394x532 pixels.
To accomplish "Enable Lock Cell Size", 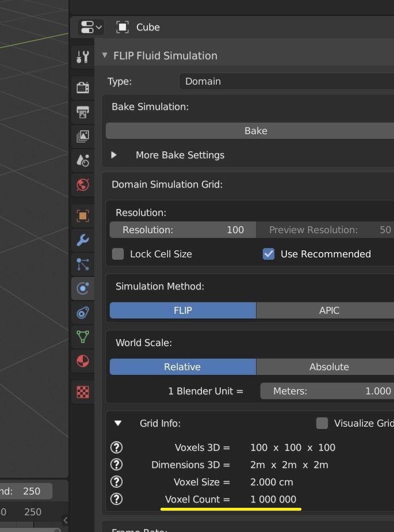I will coord(117,254).
